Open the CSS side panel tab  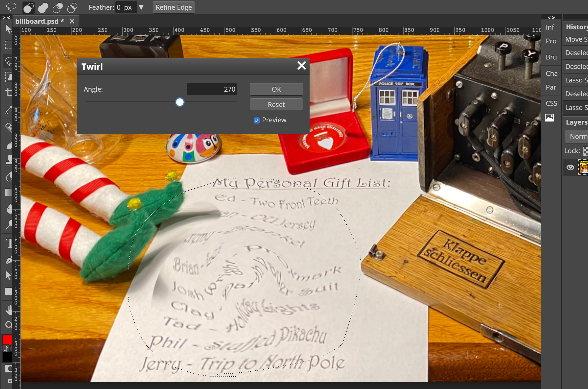[551, 103]
